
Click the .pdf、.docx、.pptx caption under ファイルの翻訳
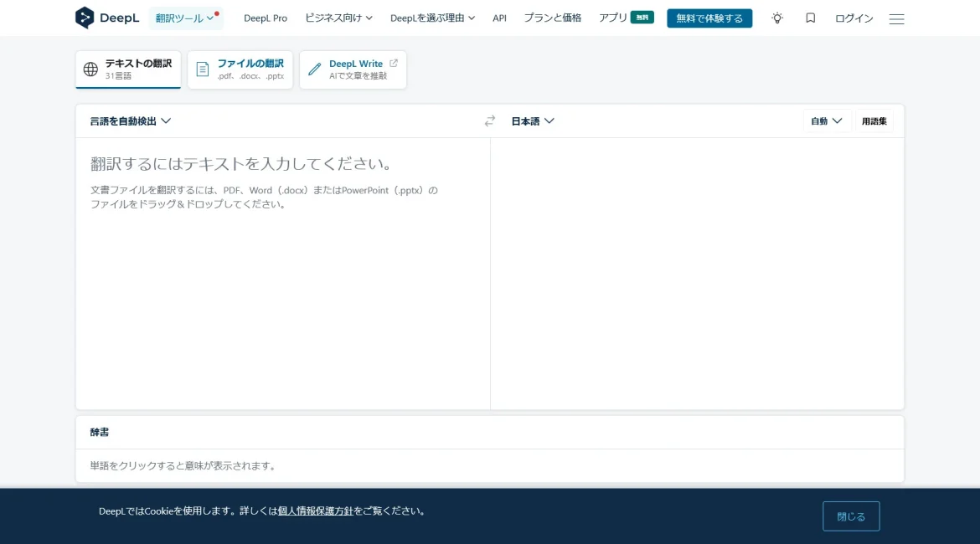tap(250, 76)
